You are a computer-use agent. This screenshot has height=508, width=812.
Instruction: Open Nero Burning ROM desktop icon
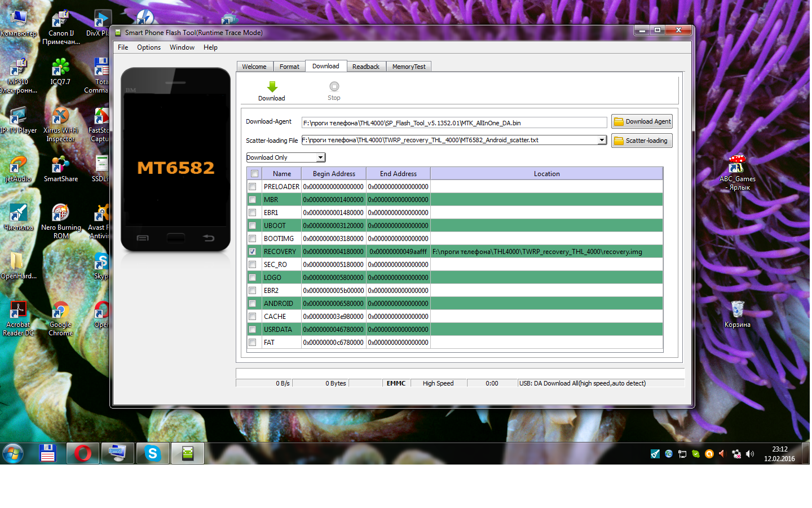click(x=60, y=213)
